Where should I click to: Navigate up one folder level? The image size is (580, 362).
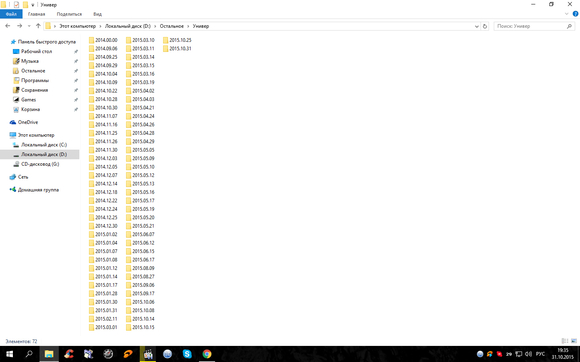[x=38, y=26]
